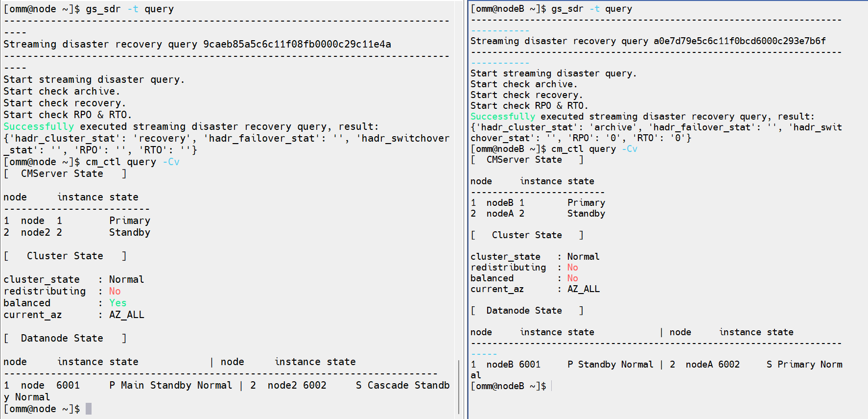Viewport: 868px width, 419px height.
Task: Click the red 'No' balanced value in nodeB pane
Action: (x=572, y=278)
